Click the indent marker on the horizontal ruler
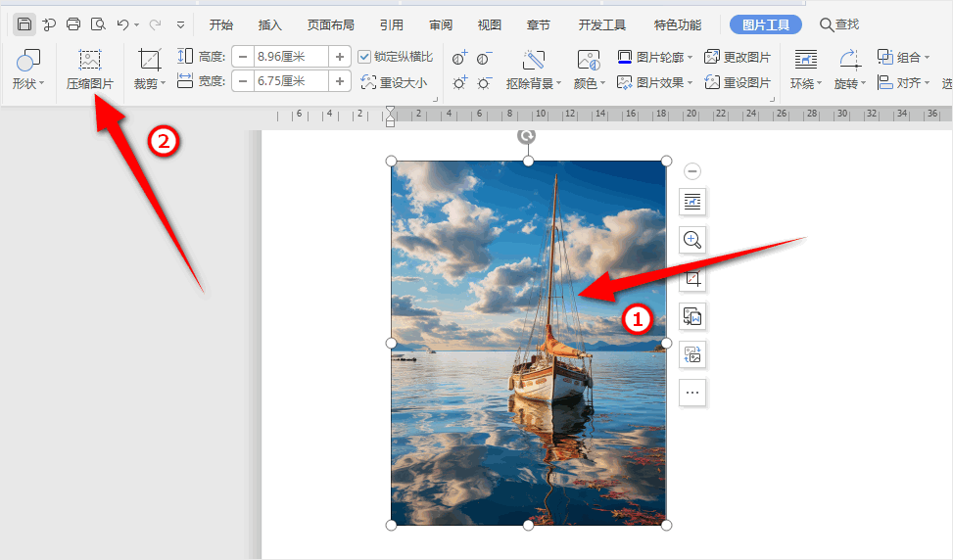Screen dimensions: 953x560 (x=390, y=116)
